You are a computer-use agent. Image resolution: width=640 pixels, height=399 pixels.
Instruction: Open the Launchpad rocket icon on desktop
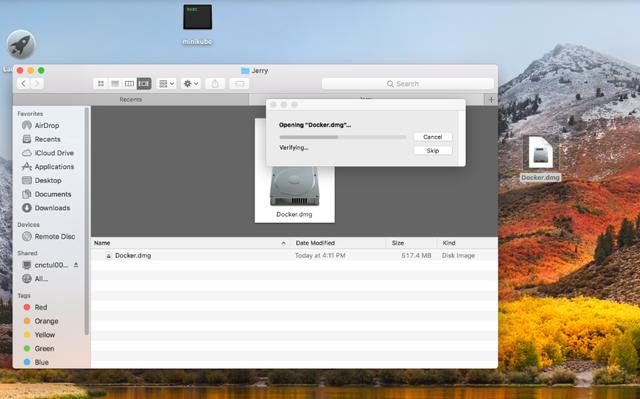coord(21,44)
